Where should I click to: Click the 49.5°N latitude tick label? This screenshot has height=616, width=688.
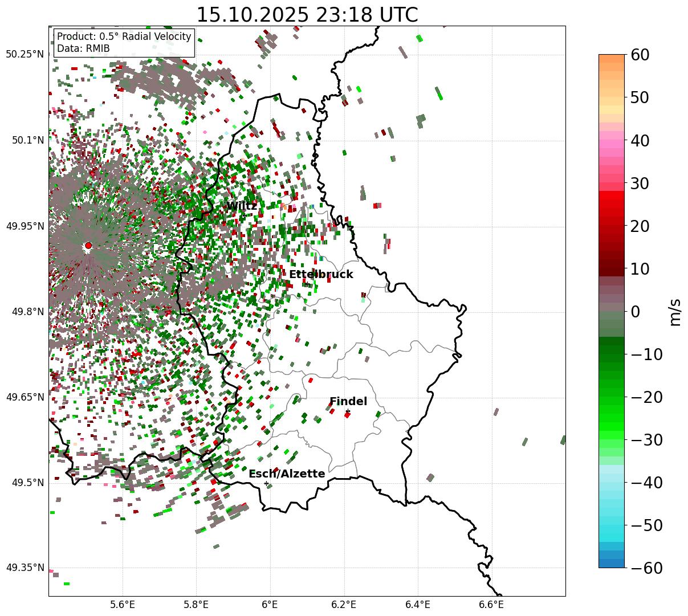pos(27,483)
